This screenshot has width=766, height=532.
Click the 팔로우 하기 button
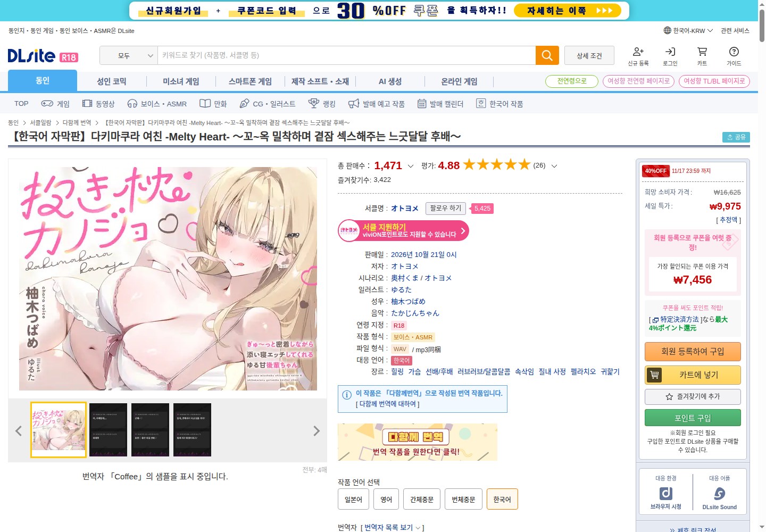[x=446, y=209]
